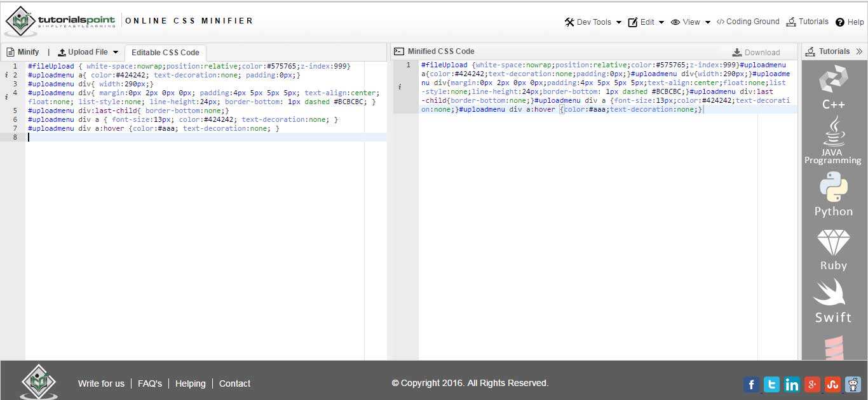Open the Edit dropdown menu
Screen dimensions: 868x400
[646, 22]
